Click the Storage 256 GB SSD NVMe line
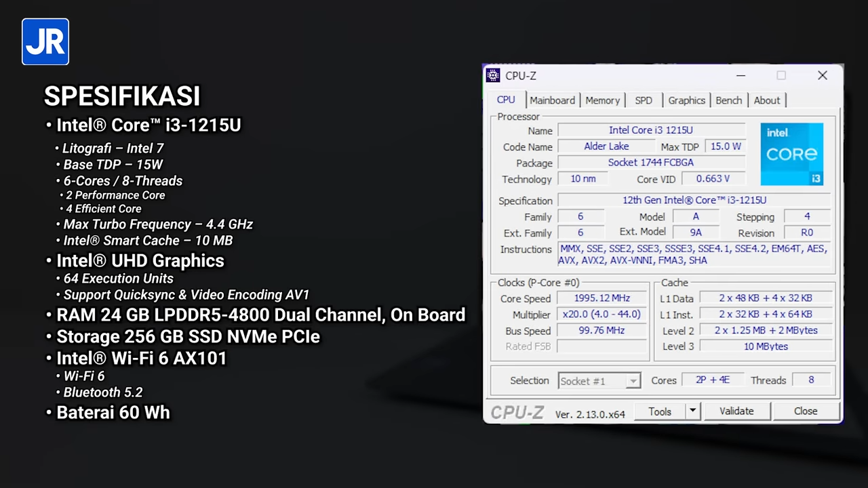868x488 pixels. [x=188, y=337]
